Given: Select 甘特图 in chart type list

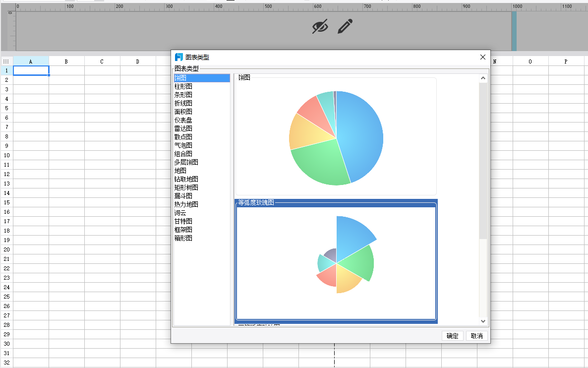Looking at the screenshot, I should point(202,221).
